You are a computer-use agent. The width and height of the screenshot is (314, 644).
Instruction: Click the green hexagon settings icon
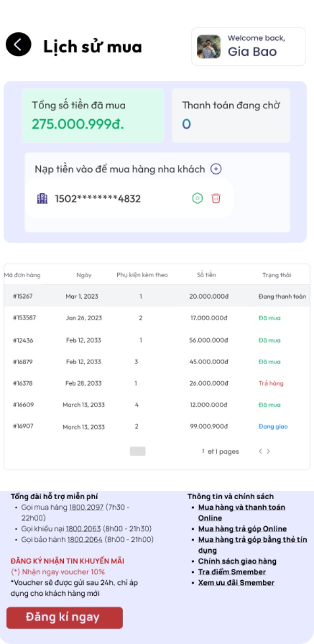pyautogui.click(x=197, y=198)
